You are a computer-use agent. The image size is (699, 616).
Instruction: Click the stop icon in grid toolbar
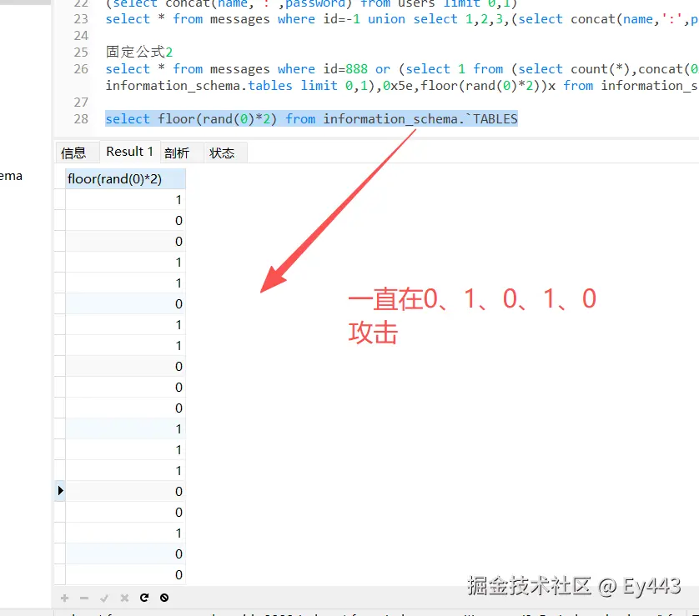pyautogui.click(x=164, y=598)
